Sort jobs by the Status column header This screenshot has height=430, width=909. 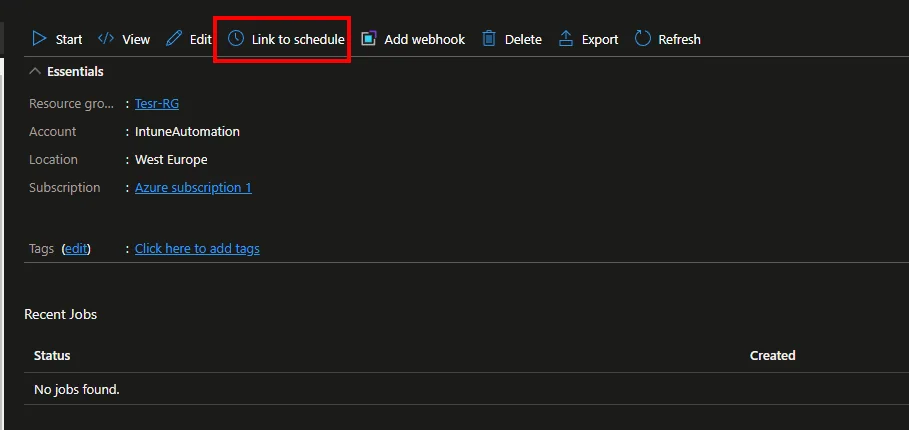coord(52,355)
